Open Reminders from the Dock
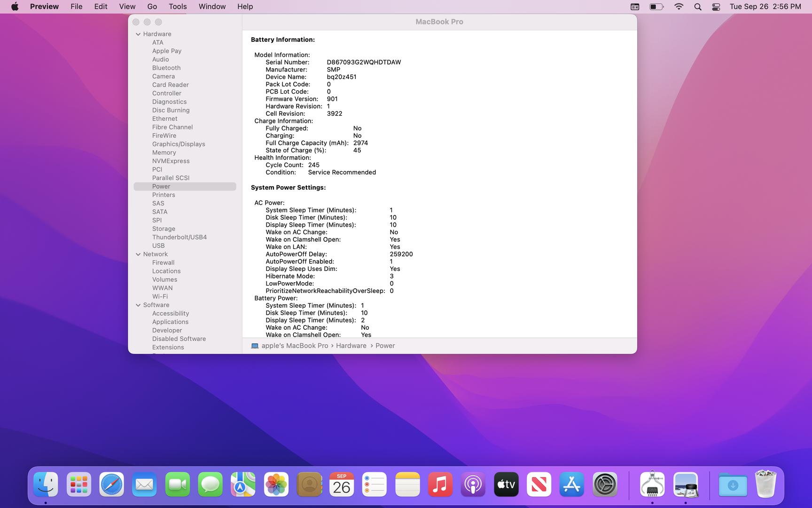This screenshot has height=508, width=812. coord(375,484)
